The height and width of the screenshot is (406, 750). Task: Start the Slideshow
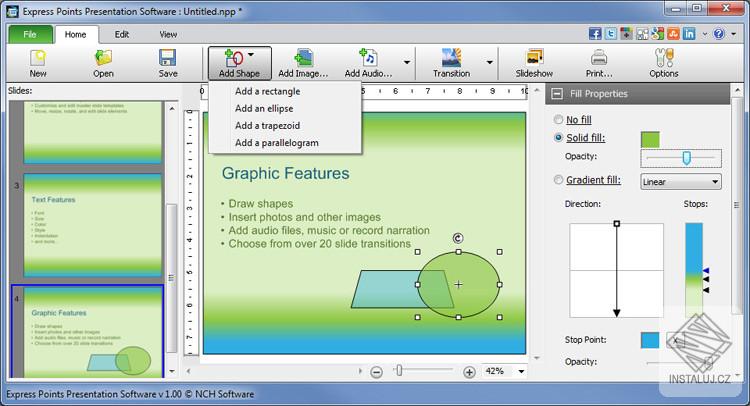coord(534,64)
